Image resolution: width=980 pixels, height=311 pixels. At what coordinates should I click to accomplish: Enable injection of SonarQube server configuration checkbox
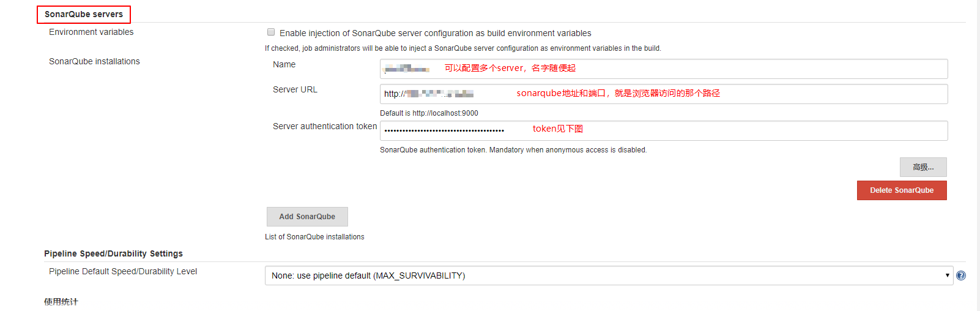pos(271,32)
